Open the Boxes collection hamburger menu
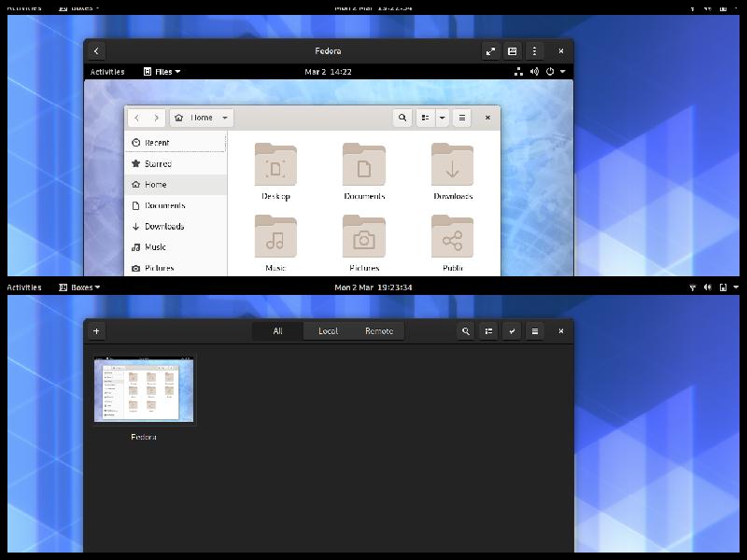Viewport: 747px width, 560px height. (x=535, y=331)
